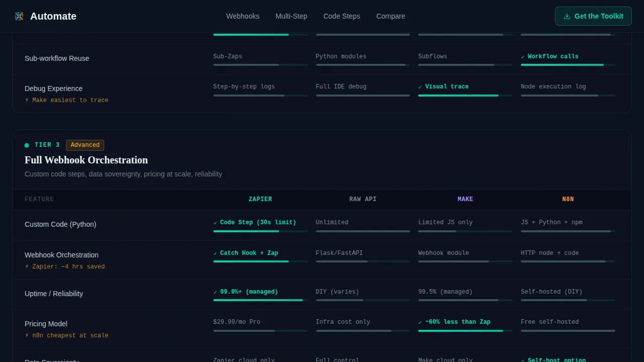Screen dimensions: 644x362
Task: Click the Code Step (30s limit) cell
Action: pos(255,222)
